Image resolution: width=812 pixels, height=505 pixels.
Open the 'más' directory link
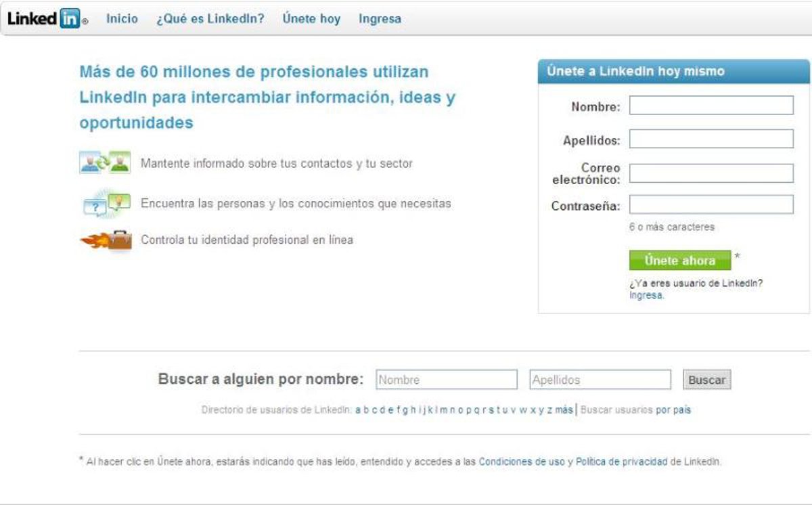click(x=564, y=410)
